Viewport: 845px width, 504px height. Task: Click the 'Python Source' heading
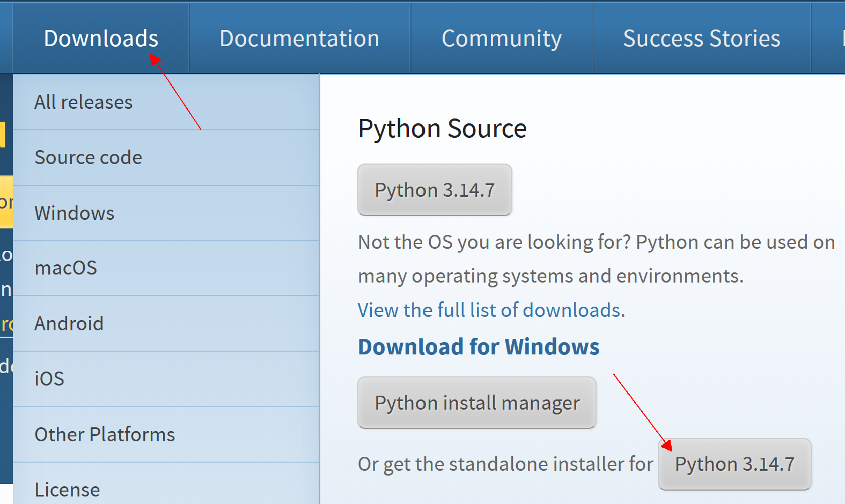point(442,129)
